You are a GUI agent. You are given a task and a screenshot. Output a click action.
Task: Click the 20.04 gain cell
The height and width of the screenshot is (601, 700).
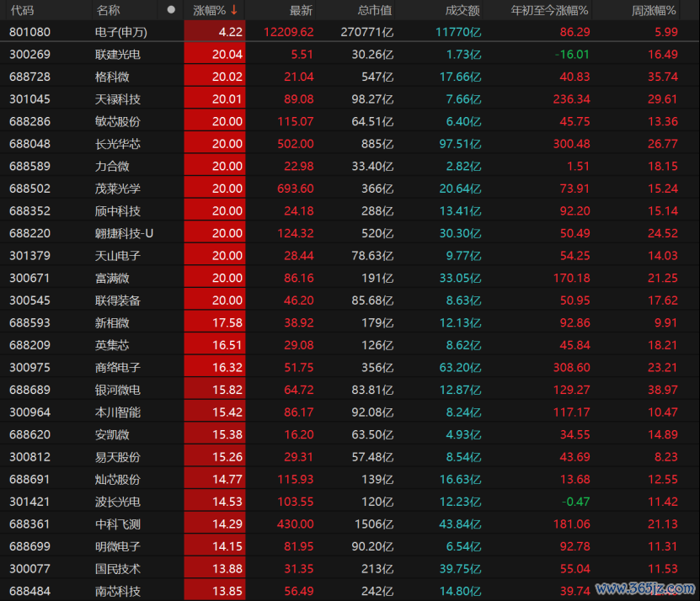[x=215, y=55]
